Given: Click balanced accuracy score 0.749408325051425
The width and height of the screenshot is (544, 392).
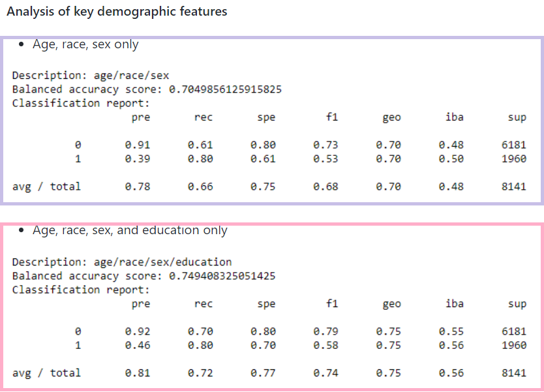Looking at the screenshot, I should coord(222,276).
